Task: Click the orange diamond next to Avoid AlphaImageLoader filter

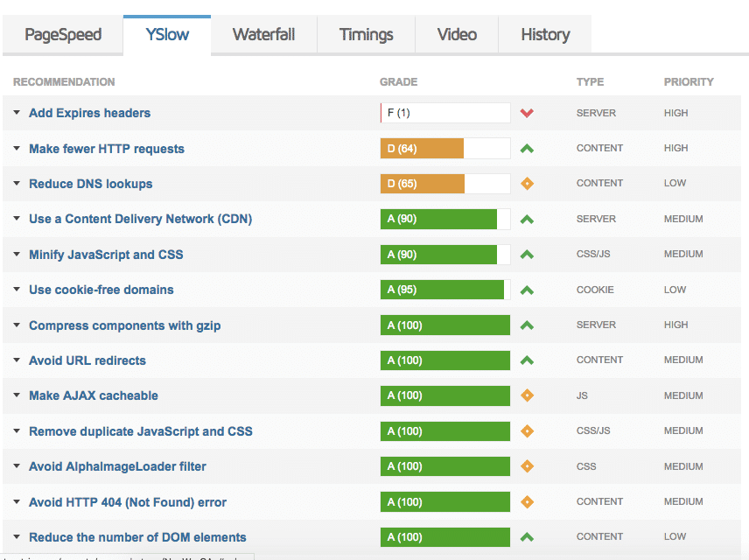Action: click(526, 466)
